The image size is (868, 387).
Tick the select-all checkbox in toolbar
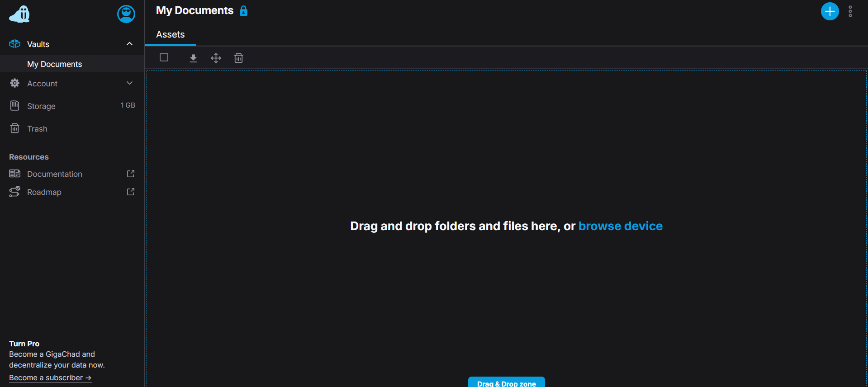tap(164, 57)
